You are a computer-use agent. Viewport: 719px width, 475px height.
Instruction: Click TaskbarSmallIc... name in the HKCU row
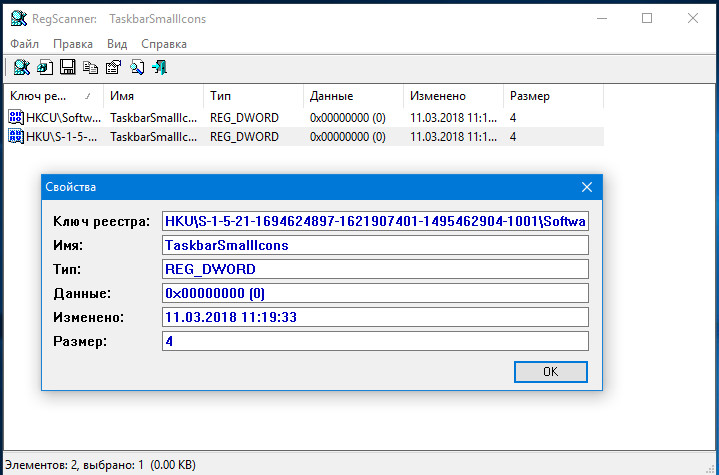[x=154, y=118]
